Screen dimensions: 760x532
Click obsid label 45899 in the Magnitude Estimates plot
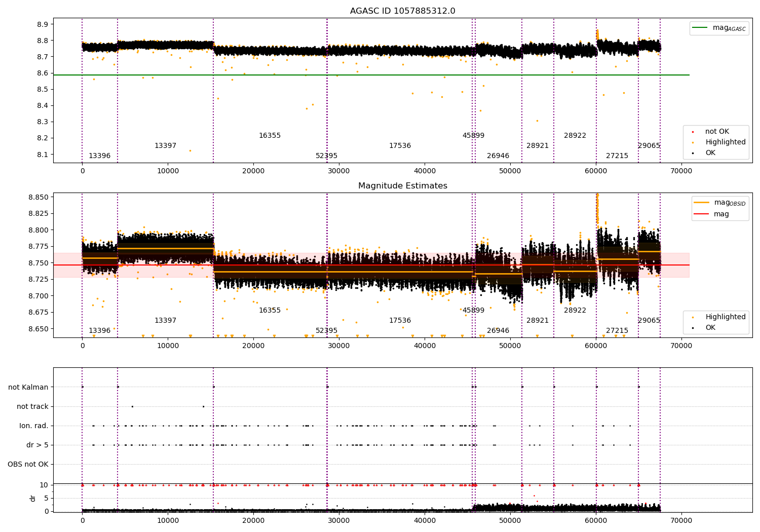[x=473, y=311]
